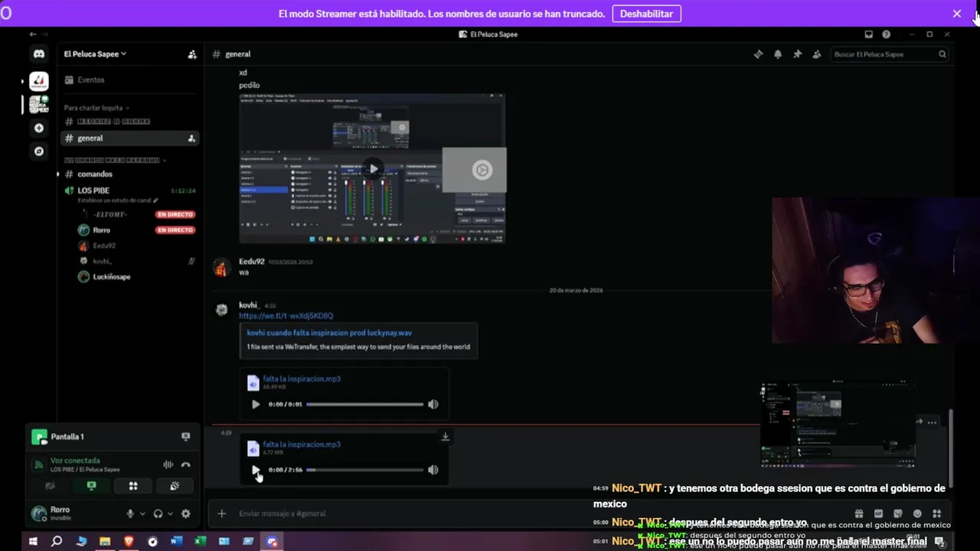Open the help question mark icon
Image resolution: width=980 pixels, height=551 pixels.
coord(886,34)
